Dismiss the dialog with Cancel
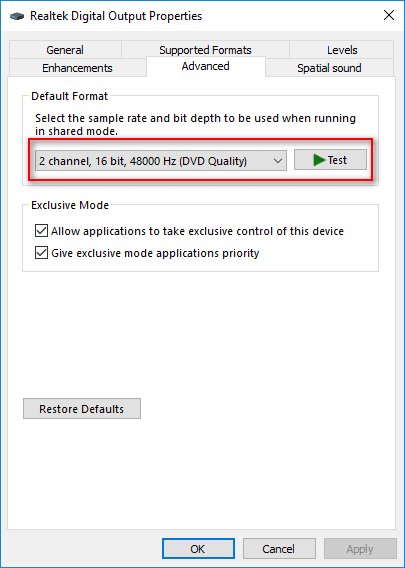Image resolution: width=405 pixels, height=568 pixels. tap(279, 549)
